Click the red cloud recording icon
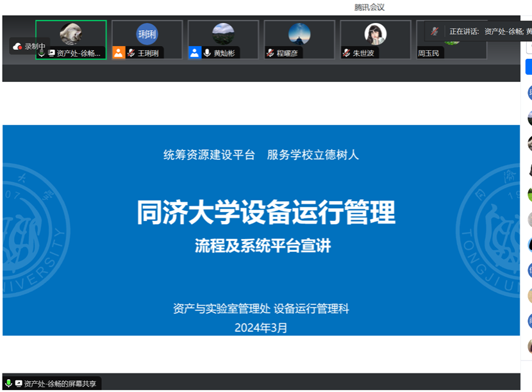The width and height of the screenshot is (532, 392). [17, 46]
